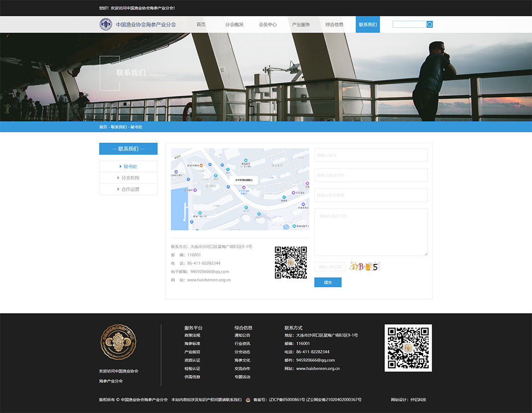
Task: Click the embedded map of the office location
Action: tap(240, 189)
